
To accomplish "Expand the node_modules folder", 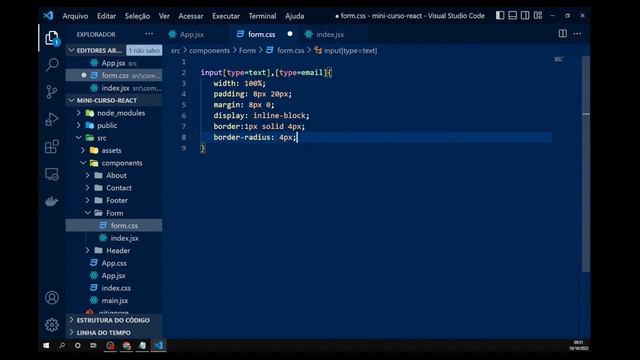I will 114,113.
